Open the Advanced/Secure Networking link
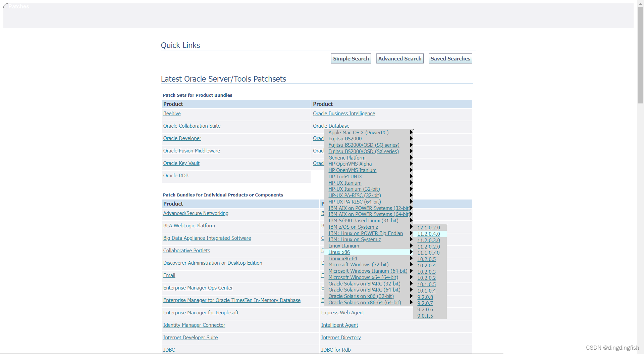The height and width of the screenshot is (354, 644). point(196,213)
